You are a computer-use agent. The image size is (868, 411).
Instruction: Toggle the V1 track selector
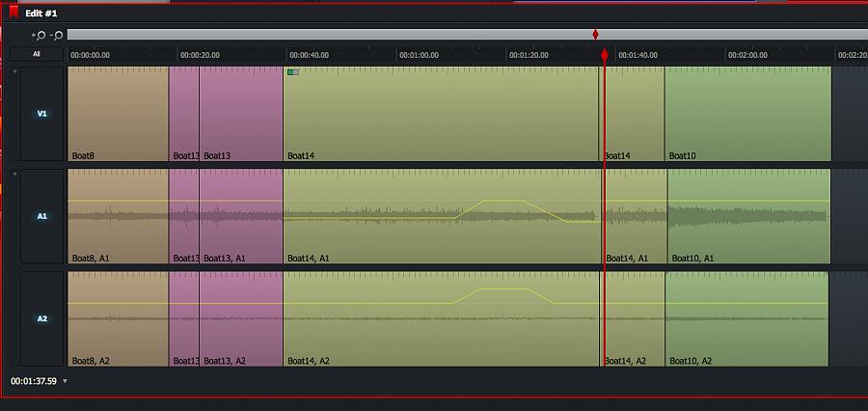pyautogui.click(x=41, y=114)
